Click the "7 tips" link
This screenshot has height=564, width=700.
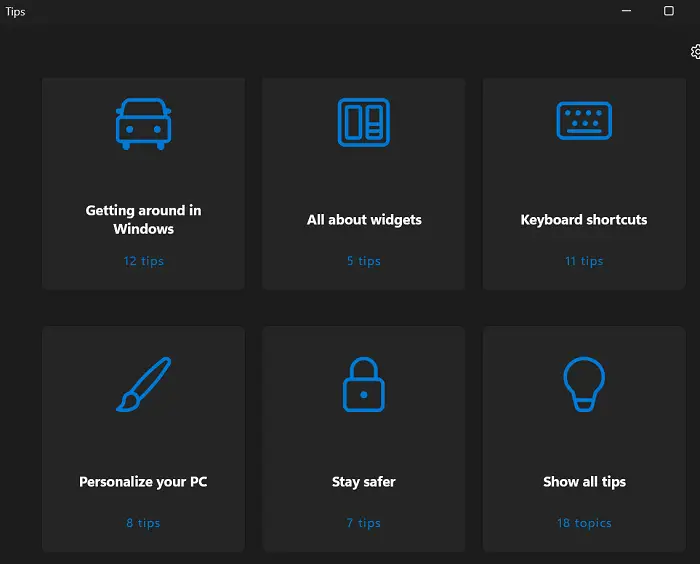[364, 523]
